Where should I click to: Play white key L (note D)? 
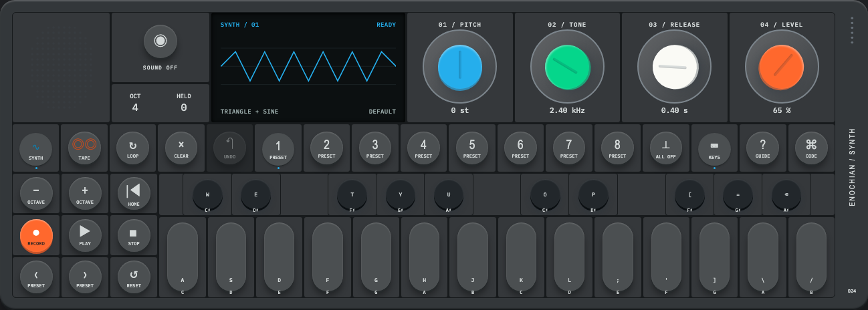pyautogui.click(x=569, y=257)
